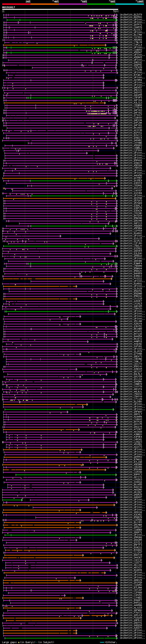The height and width of the screenshot is (644, 146).
Task: Click the orange ~40% identity legend segment
Action: [45, 4]
